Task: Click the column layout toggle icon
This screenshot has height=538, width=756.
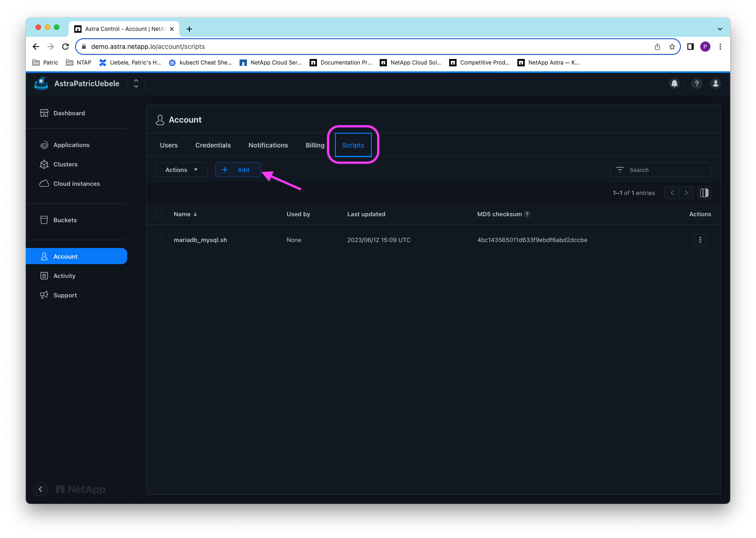Action: tap(704, 193)
